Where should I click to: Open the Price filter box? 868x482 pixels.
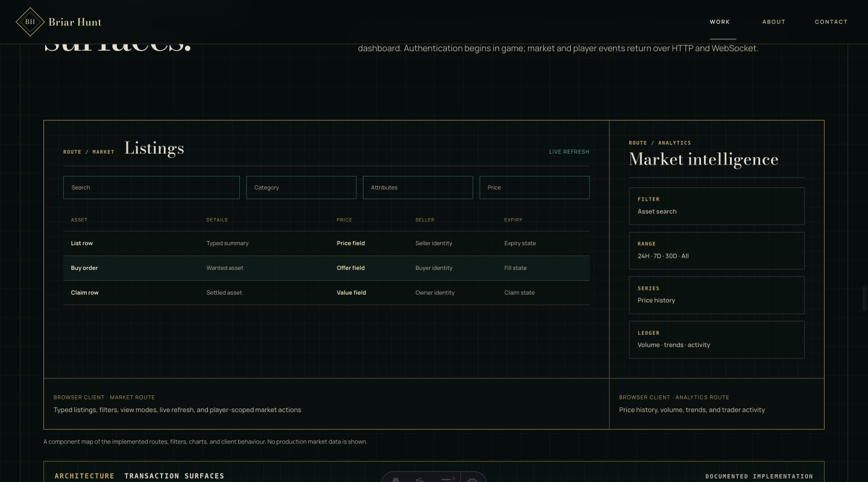(535, 187)
